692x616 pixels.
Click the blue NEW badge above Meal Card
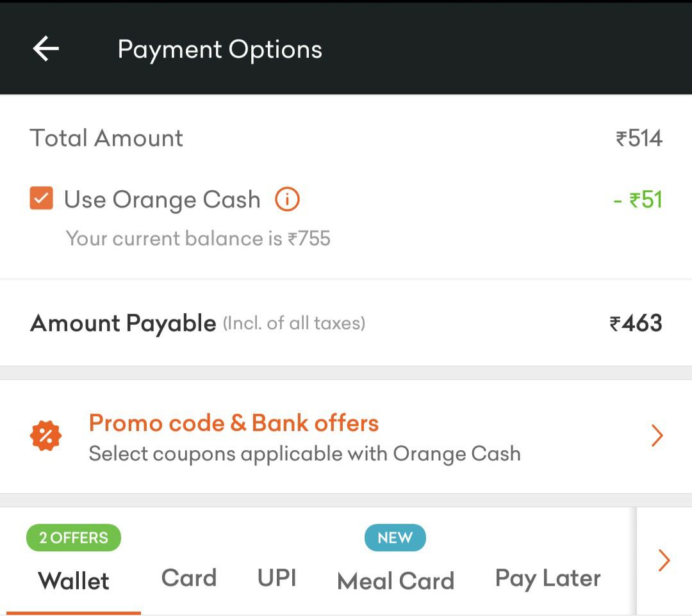(x=395, y=538)
